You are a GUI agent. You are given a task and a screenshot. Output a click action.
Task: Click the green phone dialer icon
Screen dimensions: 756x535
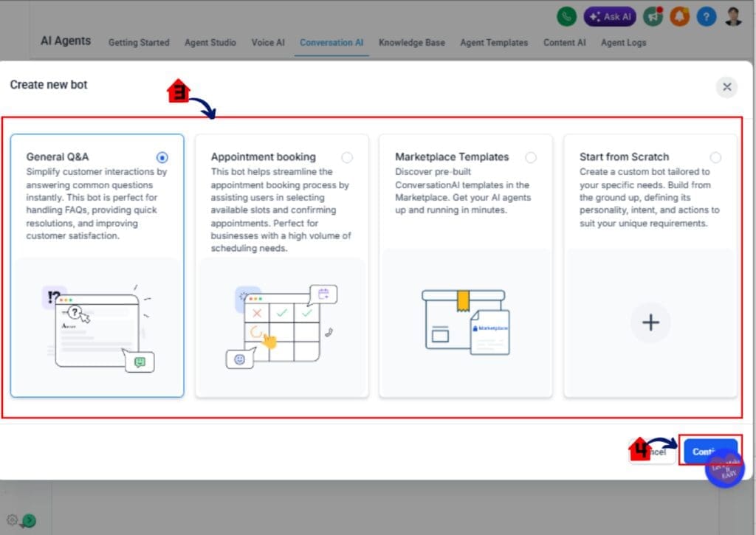pos(566,17)
